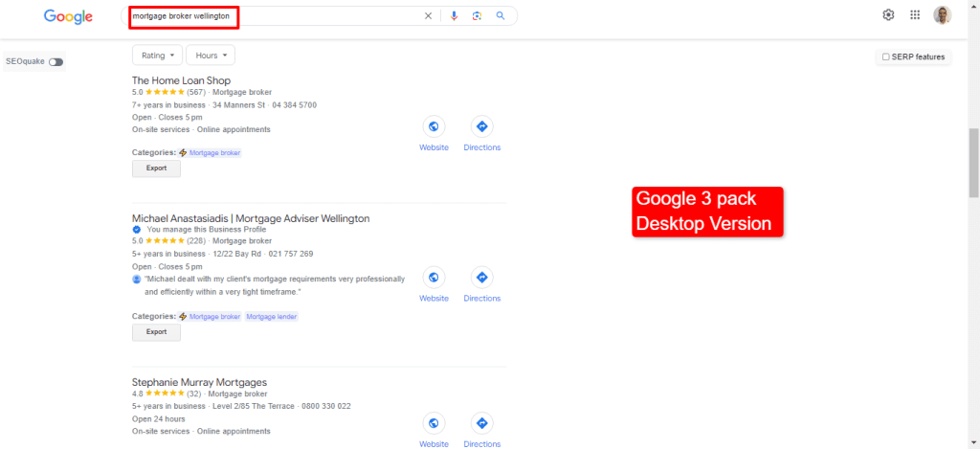Open the Google logo homepage
980x449 pixels.
(68, 17)
